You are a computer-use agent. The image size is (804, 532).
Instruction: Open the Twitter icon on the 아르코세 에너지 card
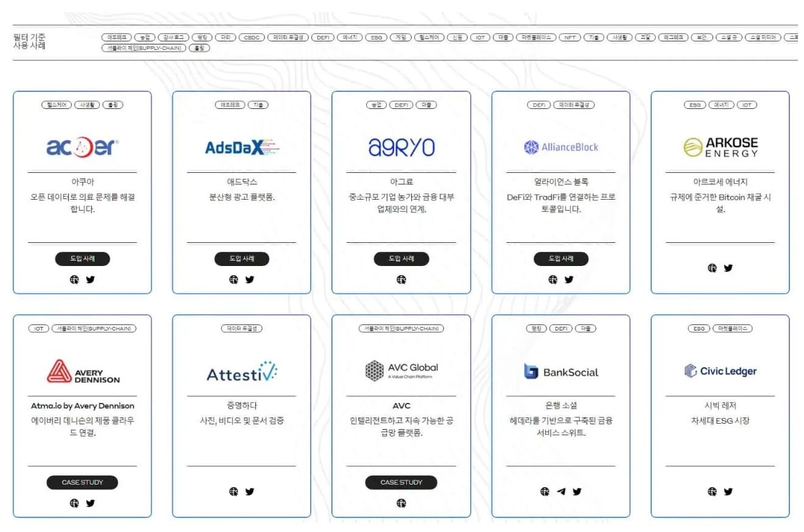pyautogui.click(x=728, y=268)
